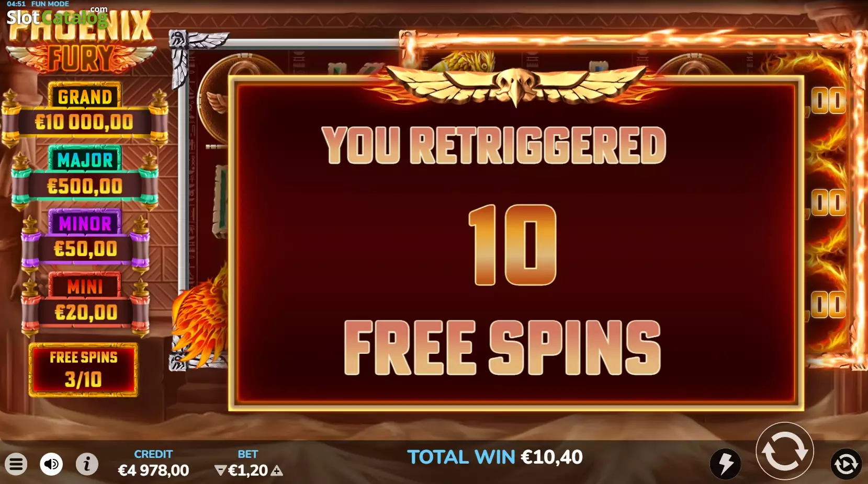Click the €1,20 bet value
The width and height of the screenshot is (868, 484).
tap(248, 470)
